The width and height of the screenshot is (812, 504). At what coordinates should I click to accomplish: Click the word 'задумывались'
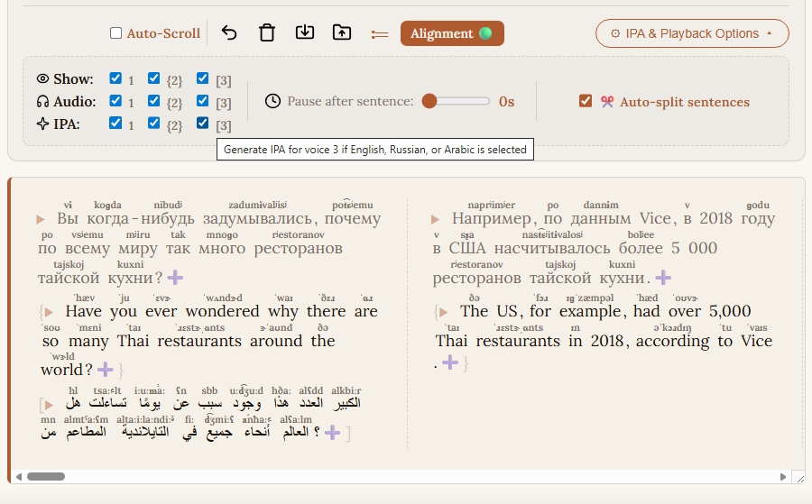[x=257, y=219]
